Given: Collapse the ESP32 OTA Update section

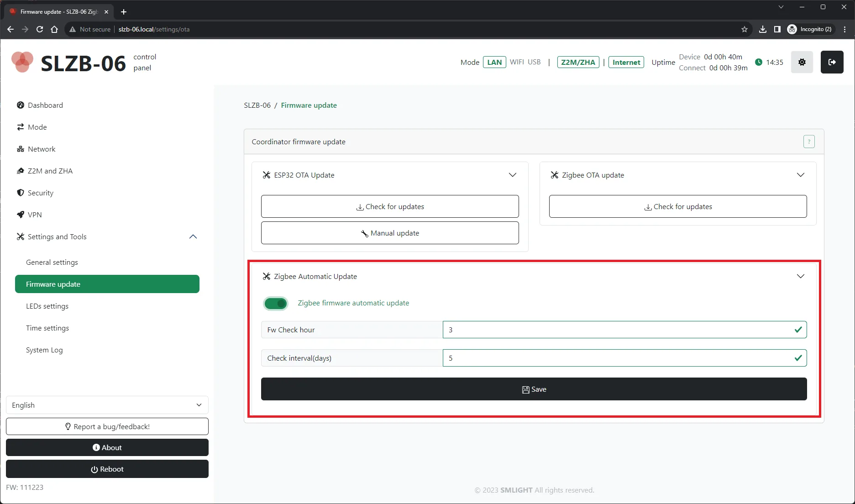Looking at the screenshot, I should coord(512,175).
